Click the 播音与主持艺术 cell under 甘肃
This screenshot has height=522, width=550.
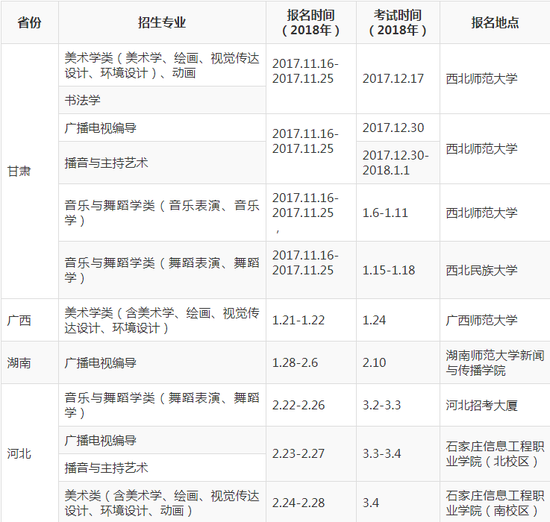(x=162, y=163)
